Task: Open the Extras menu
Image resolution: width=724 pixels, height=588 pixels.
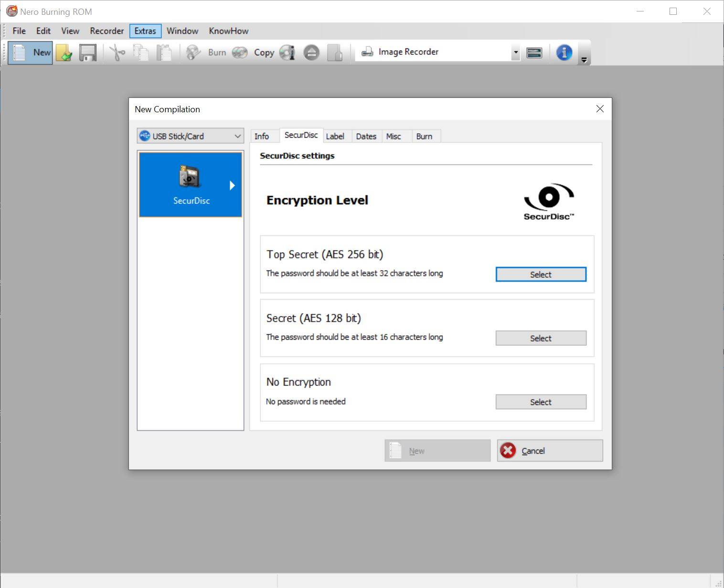Action: [x=145, y=31]
